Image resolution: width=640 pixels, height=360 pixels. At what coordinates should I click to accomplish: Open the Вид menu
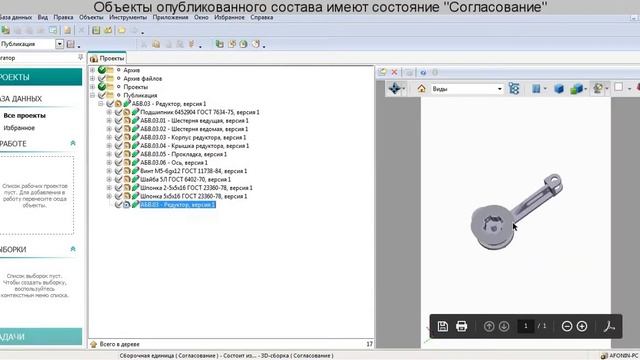click(42, 17)
